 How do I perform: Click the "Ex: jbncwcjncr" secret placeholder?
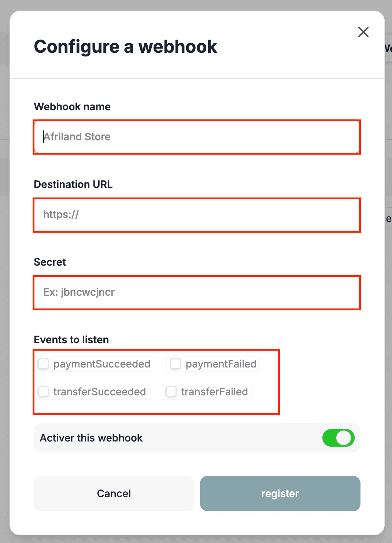(x=79, y=292)
